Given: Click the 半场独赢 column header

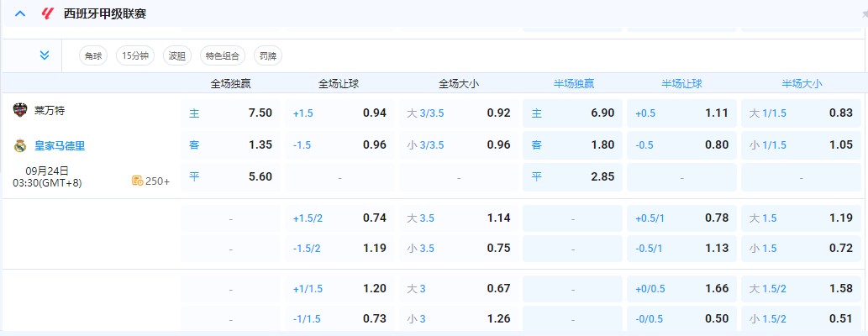Looking at the screenshot, I should [573, 84].
